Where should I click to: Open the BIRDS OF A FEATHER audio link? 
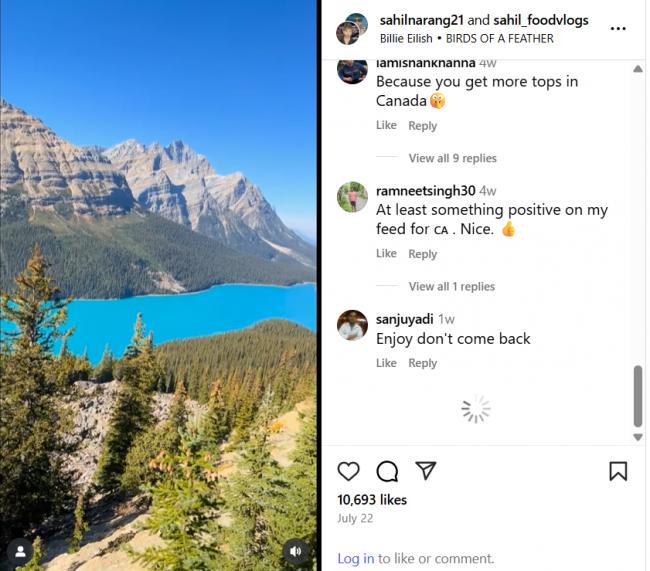tap(499, 38)
